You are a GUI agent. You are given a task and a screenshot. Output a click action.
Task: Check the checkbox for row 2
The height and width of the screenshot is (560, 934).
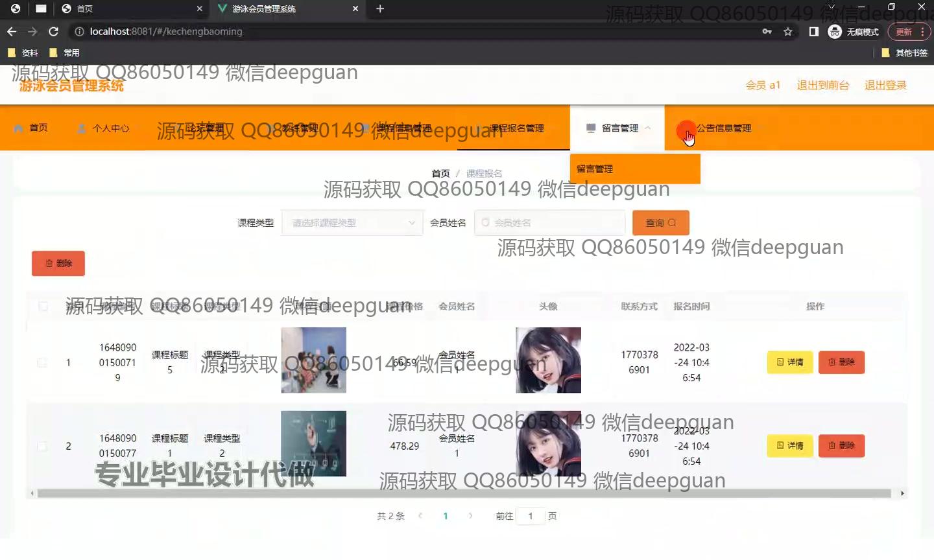coord(42,446)
